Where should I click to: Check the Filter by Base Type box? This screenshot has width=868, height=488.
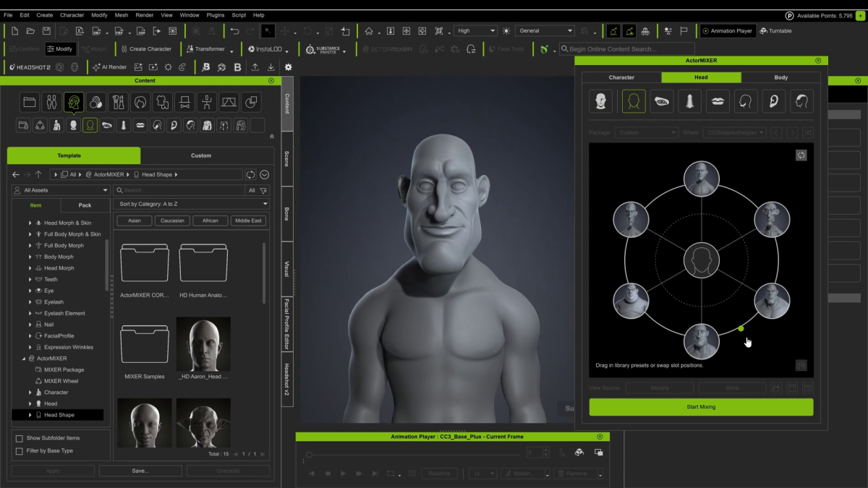click(20, 451)
